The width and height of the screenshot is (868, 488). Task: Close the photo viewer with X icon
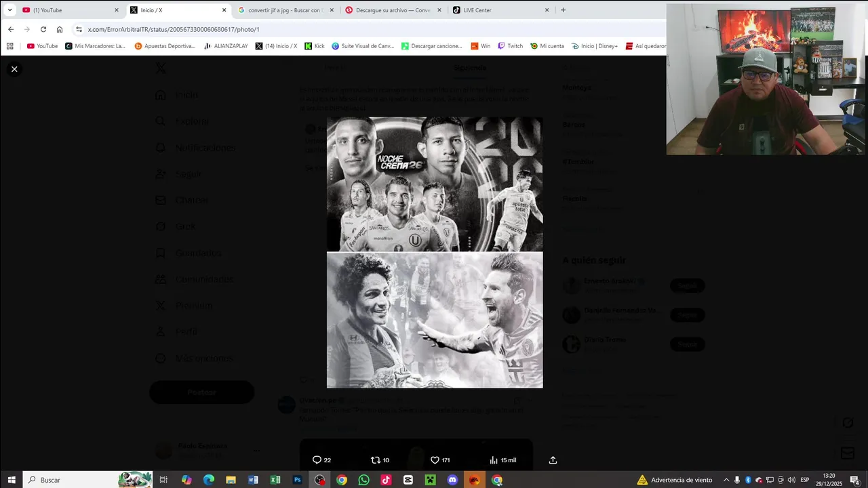click(x=14, y=69)
